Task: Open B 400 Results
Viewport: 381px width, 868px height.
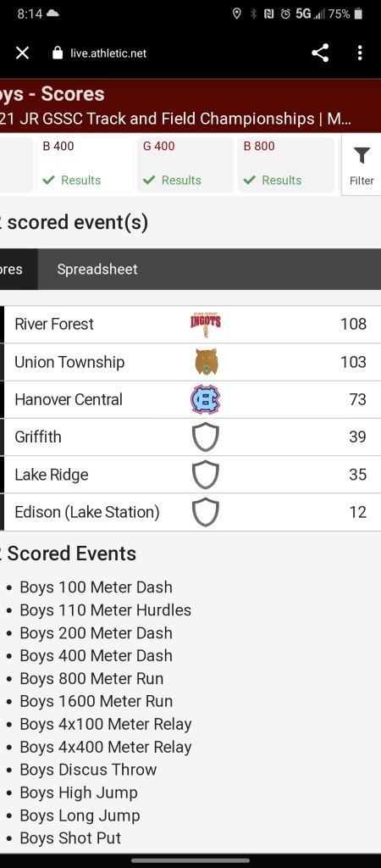Action: click(x=85, y=164)
